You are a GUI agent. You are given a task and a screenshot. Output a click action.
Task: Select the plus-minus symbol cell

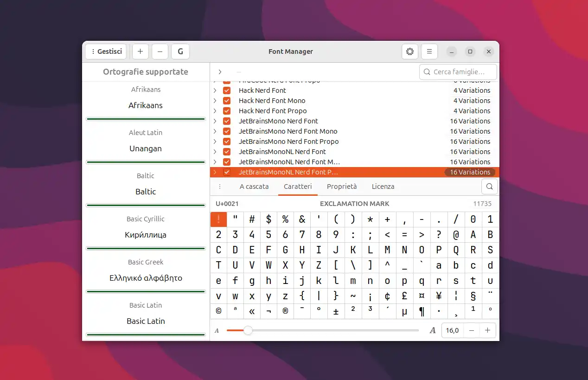tap(336, 311)
